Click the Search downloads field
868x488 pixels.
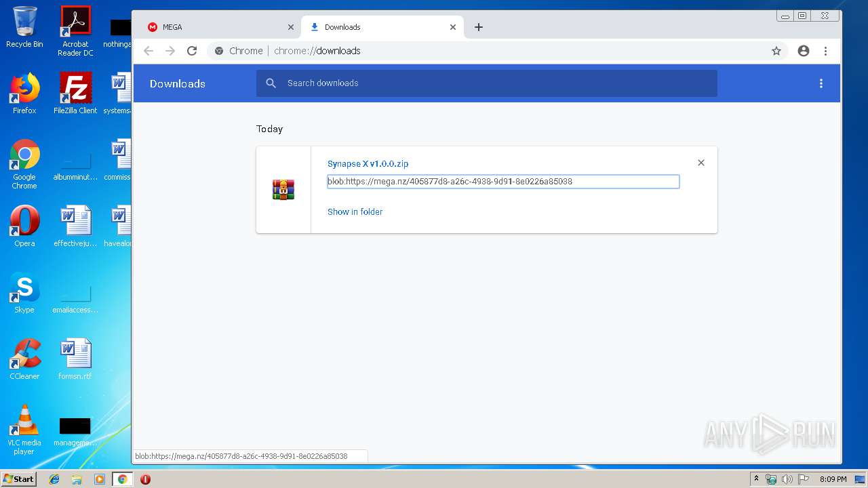tap(486, 83)
